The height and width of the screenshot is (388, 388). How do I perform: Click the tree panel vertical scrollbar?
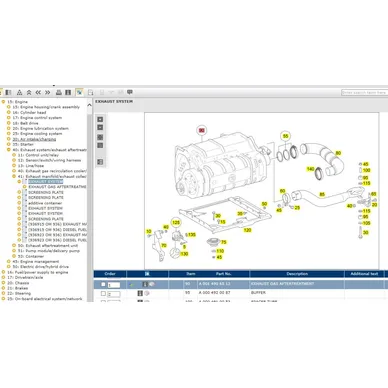tap(89, 200)
